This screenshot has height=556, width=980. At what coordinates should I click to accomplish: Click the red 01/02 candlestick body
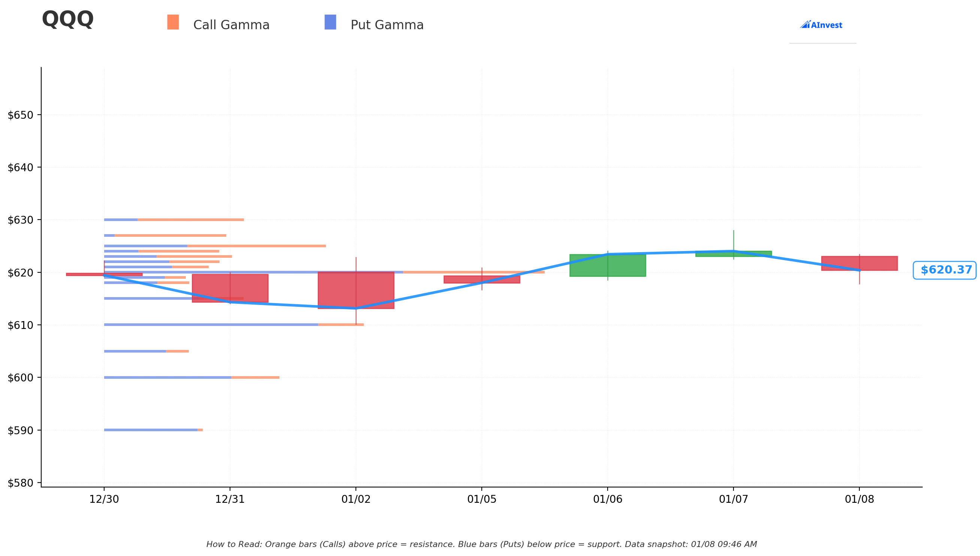click(356, 290)
